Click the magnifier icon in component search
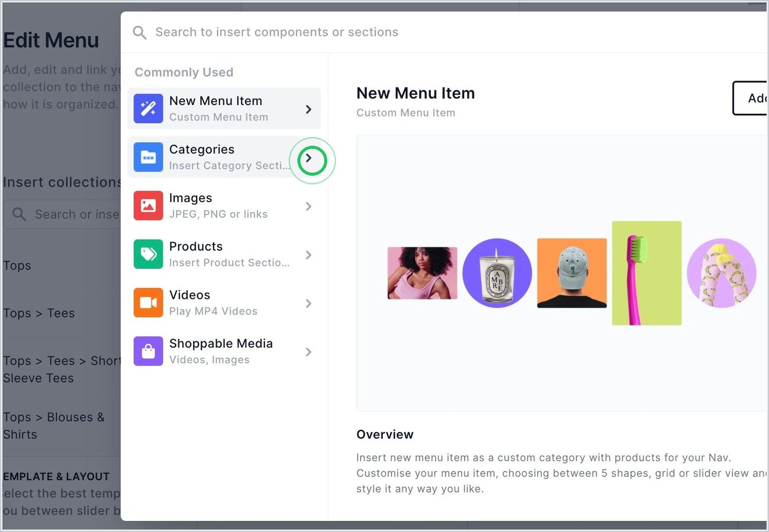 coord(139,32)
